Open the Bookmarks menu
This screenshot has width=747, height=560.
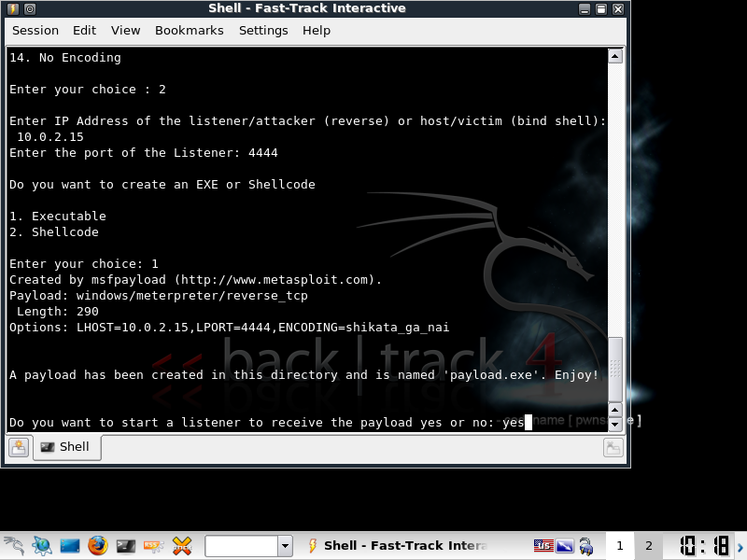(190, 31)
